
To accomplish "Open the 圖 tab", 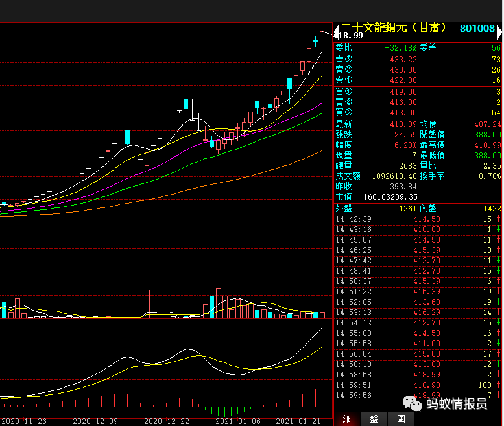I will coord(401,420).
